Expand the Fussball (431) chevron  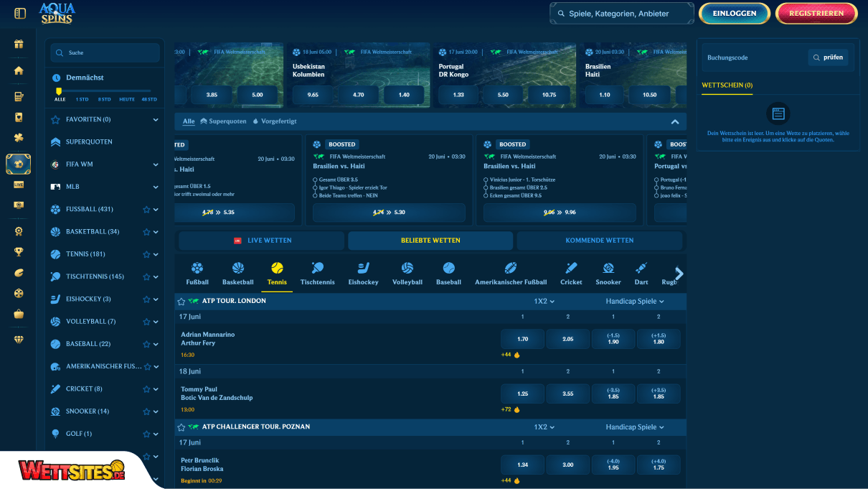[156, 210]
